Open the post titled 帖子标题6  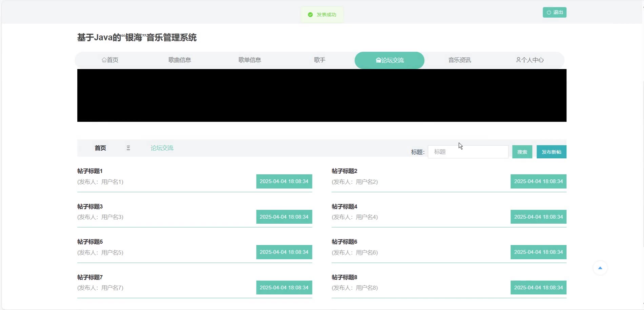(344, 242)
